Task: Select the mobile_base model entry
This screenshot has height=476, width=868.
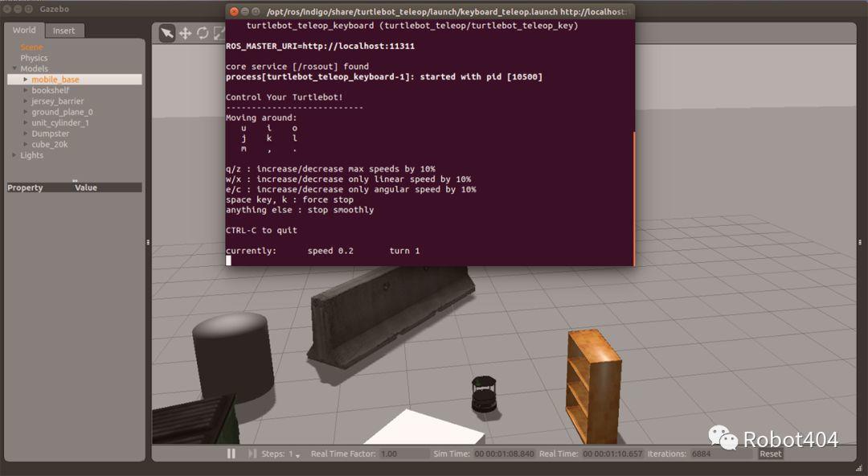Action: [x=55, y=80]
